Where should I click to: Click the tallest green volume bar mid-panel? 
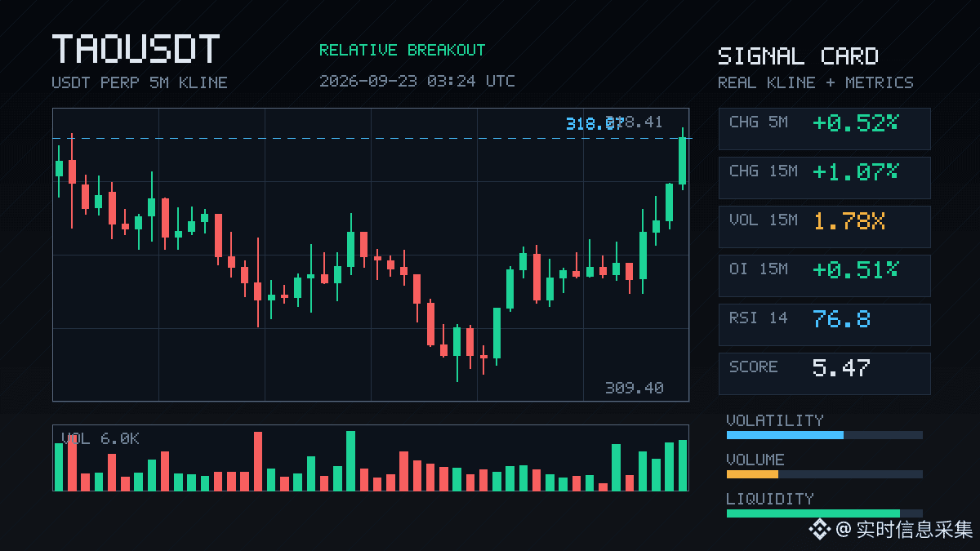350,460
